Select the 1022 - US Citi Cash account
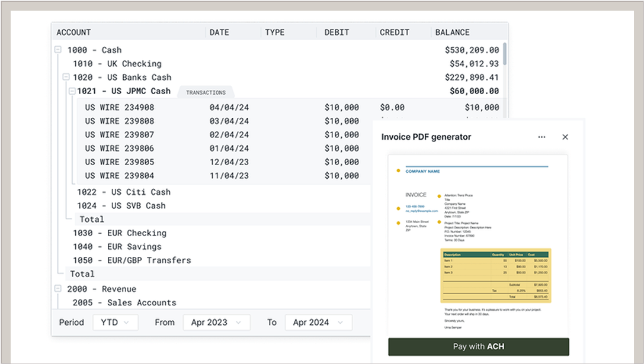The image size is (644, 364). click(123, 192)
